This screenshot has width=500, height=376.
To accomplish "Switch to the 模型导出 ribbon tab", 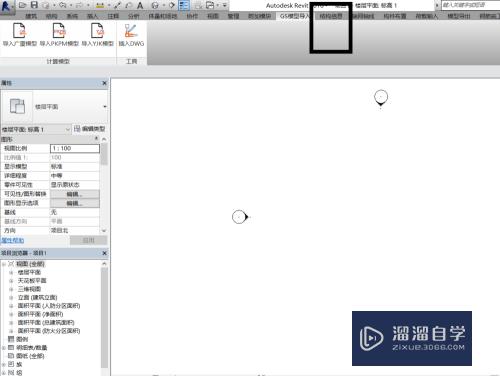I will coord(459,16).
